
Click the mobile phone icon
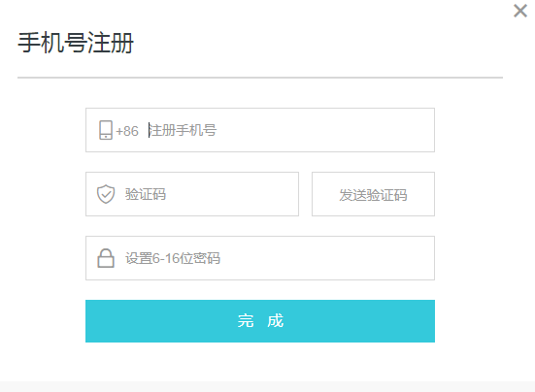[x=106, y=130]
